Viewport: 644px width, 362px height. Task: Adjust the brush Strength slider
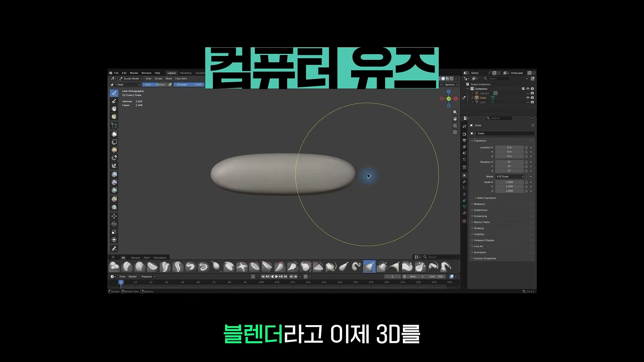pyautogui.click(x=189, y=85)
